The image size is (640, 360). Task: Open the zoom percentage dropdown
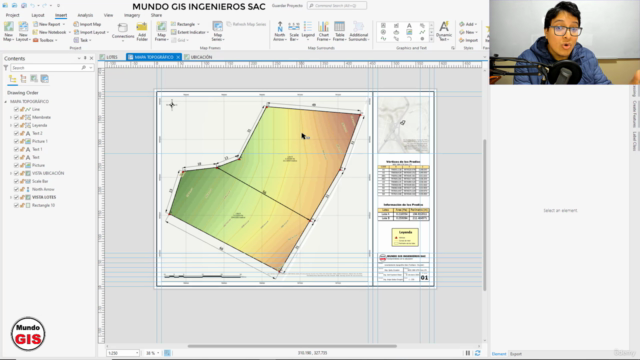click(158, 353)
